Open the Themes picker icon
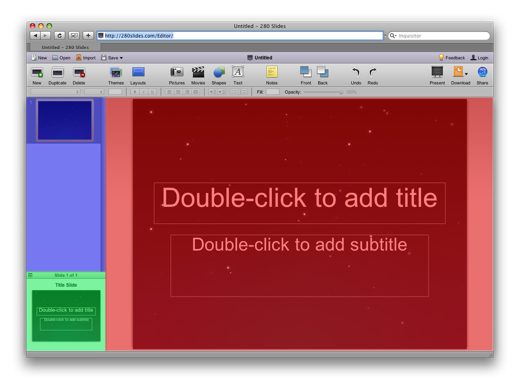 tap(116, 72)
